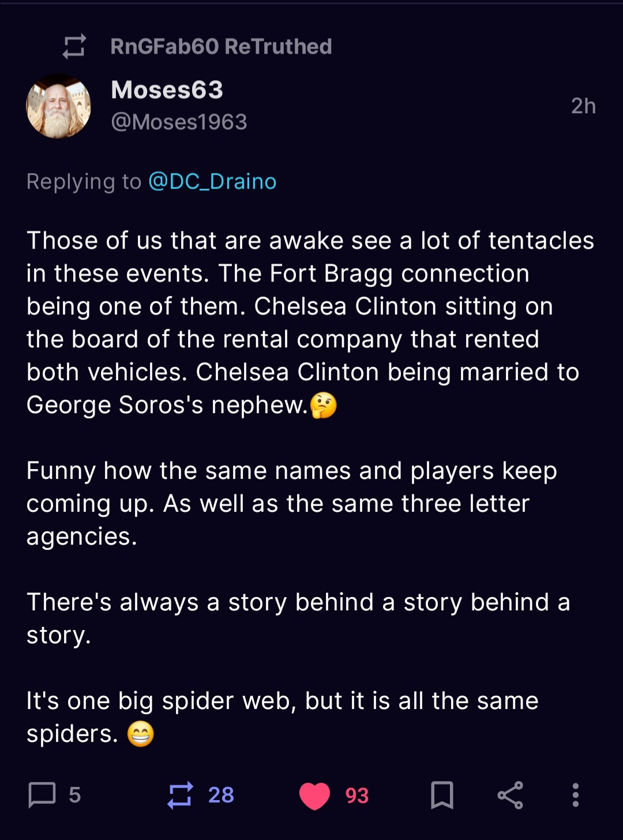Tap the Moses63 display name
The width and height of the screenshot is (623, 840).
click(167, 90)
